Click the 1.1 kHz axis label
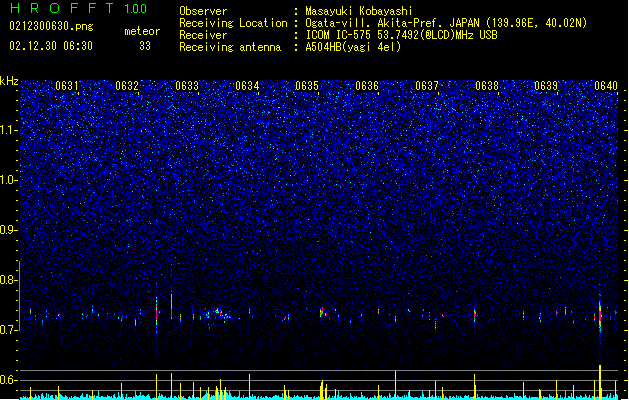 click(x=9, y=130)
